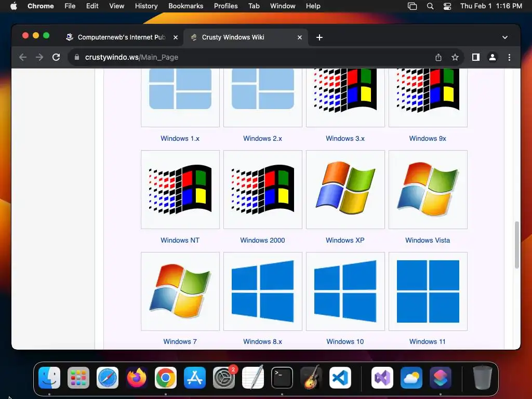Go back using browser back arrow
The height and width of the screenshot is (399, 532).
[23, 57]
